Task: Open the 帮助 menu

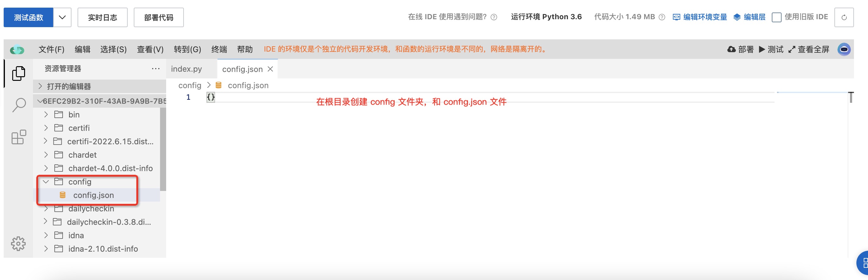Action: coord(245,49)
